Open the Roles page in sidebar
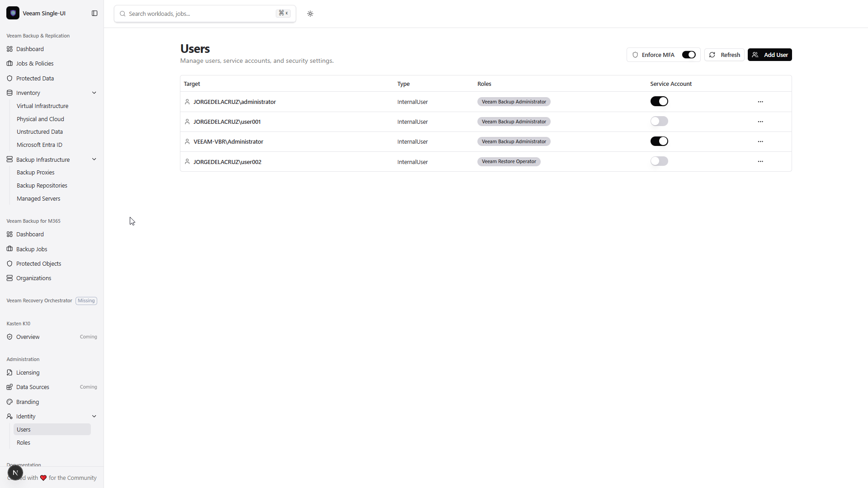This screenshot has width=868, height=488. [x=24, y=442]
